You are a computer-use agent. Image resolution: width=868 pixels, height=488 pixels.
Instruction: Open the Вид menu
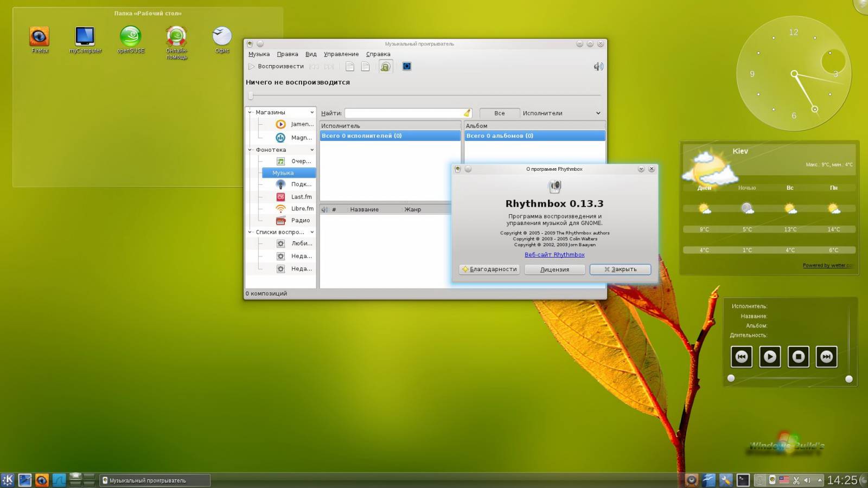[311, 54]
